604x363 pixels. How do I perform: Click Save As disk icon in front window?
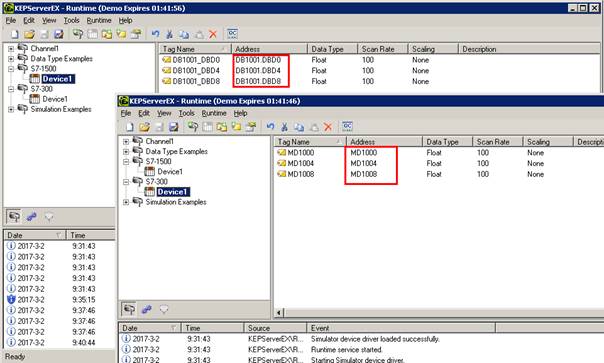[173, 127]
